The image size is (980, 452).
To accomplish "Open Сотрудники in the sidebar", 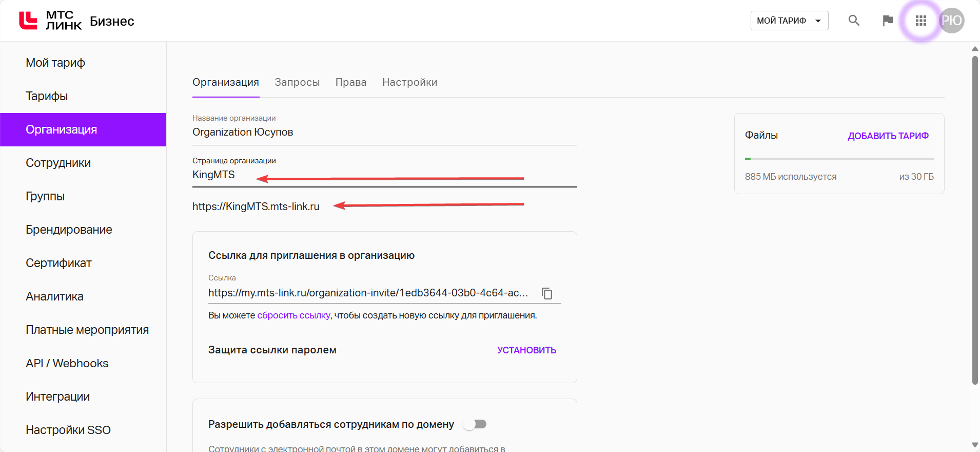I will click(x=83, y=163).
